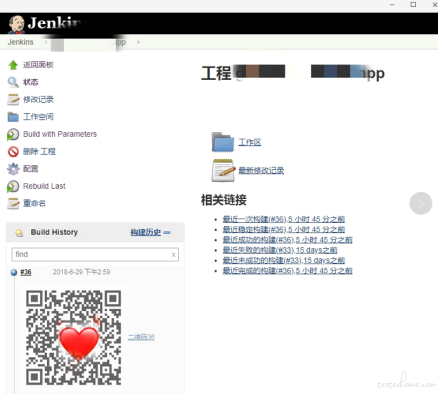Open 最近一次构建(#36) link

[x=284, y=219]
